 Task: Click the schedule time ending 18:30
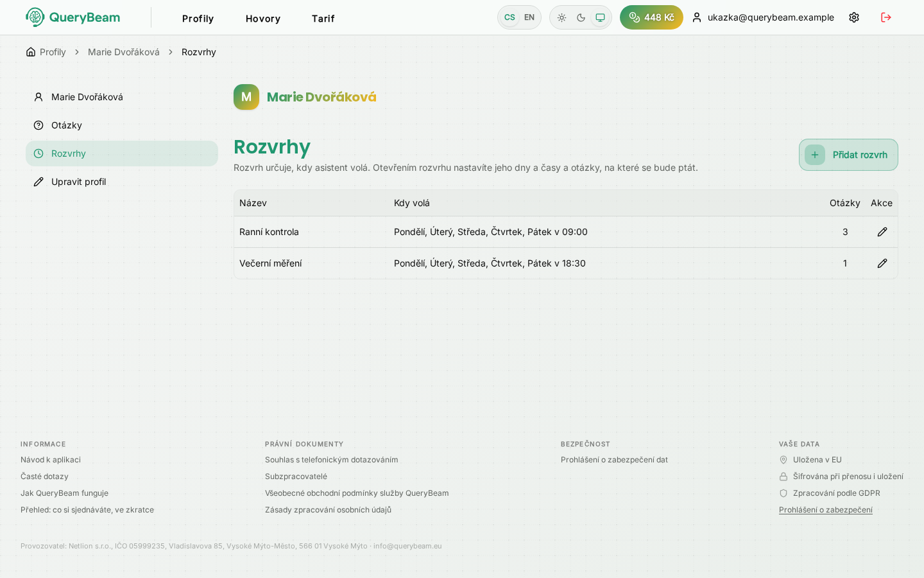[x=490, y=263]
